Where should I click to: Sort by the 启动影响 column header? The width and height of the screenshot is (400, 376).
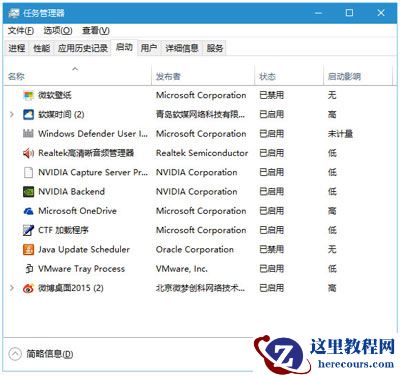tap(358, 77)
